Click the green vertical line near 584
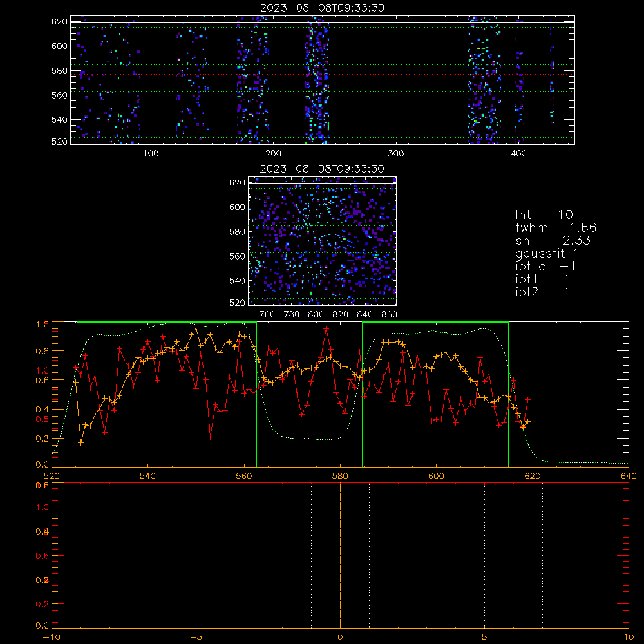This screenshot has width=644, height=644. (362, 395)
